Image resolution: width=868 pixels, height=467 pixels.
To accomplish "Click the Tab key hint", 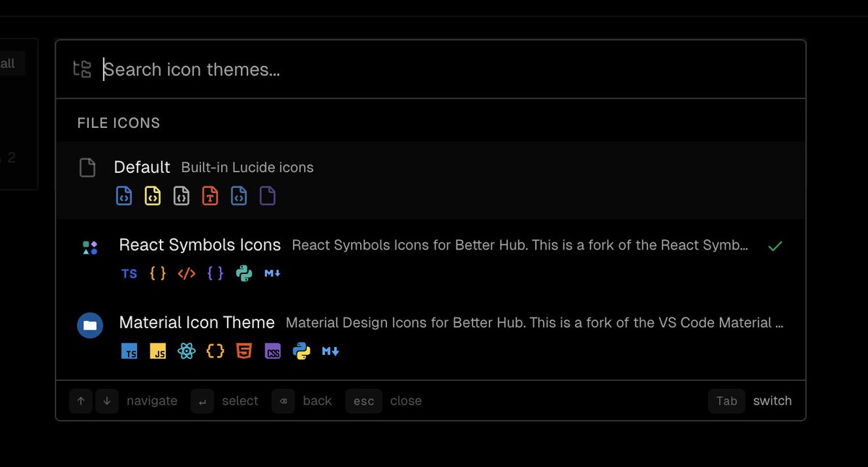I will coord(726,401).
